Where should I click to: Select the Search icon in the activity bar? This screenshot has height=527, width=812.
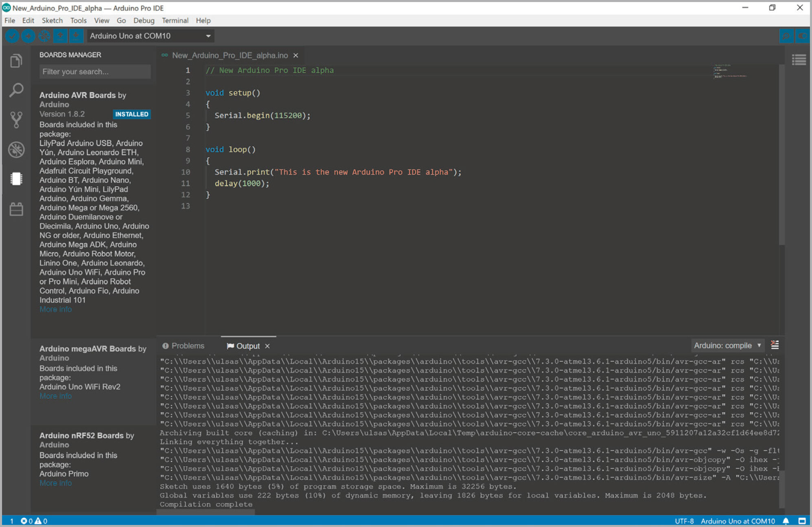(x=15, y=90)
